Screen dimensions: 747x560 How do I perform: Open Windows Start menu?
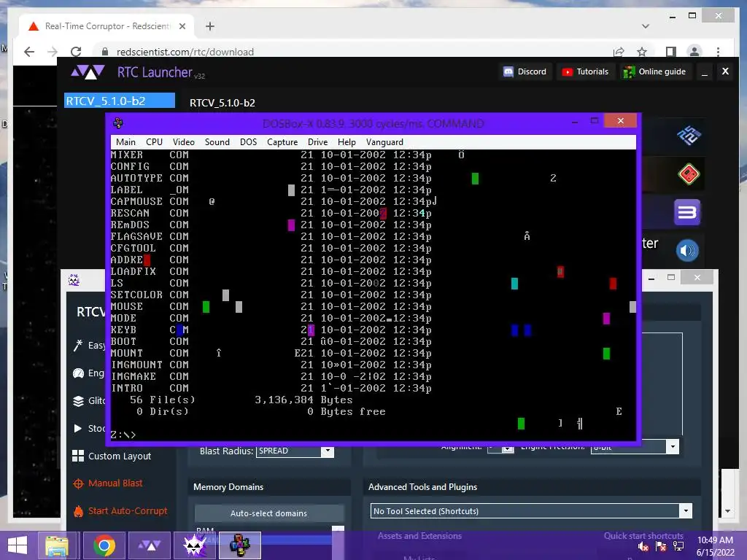(18, 545)
